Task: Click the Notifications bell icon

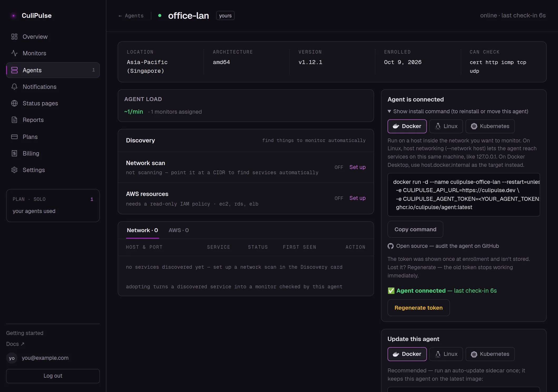Action: [x=14, y=87]
